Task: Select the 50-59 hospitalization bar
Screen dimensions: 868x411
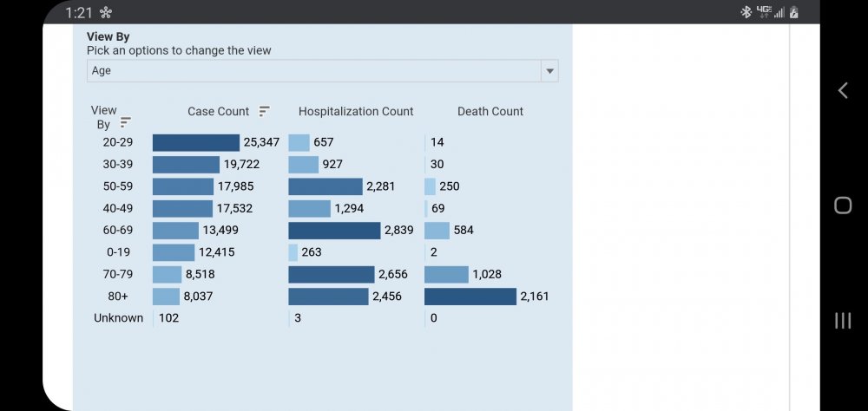Action: (x=325, y=186)
